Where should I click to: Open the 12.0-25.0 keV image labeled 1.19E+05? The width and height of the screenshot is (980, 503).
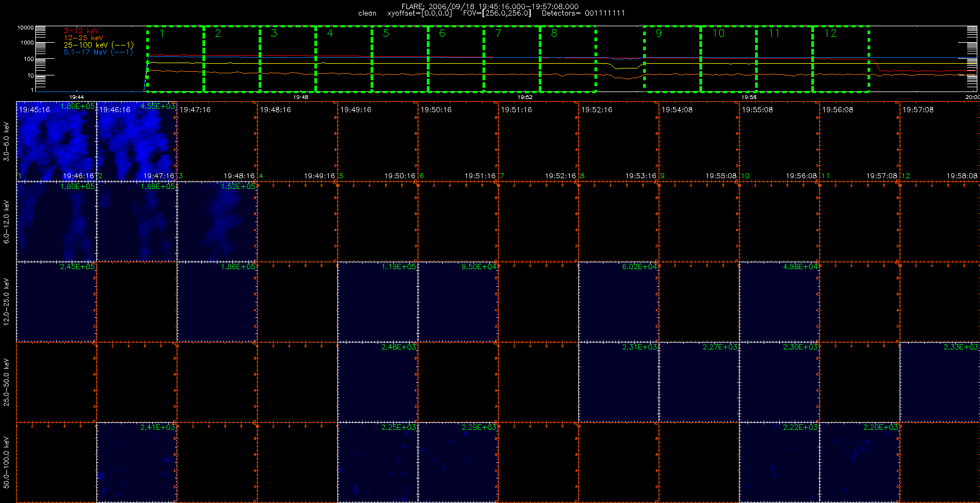pyautogui.click(x=378, y=301)
